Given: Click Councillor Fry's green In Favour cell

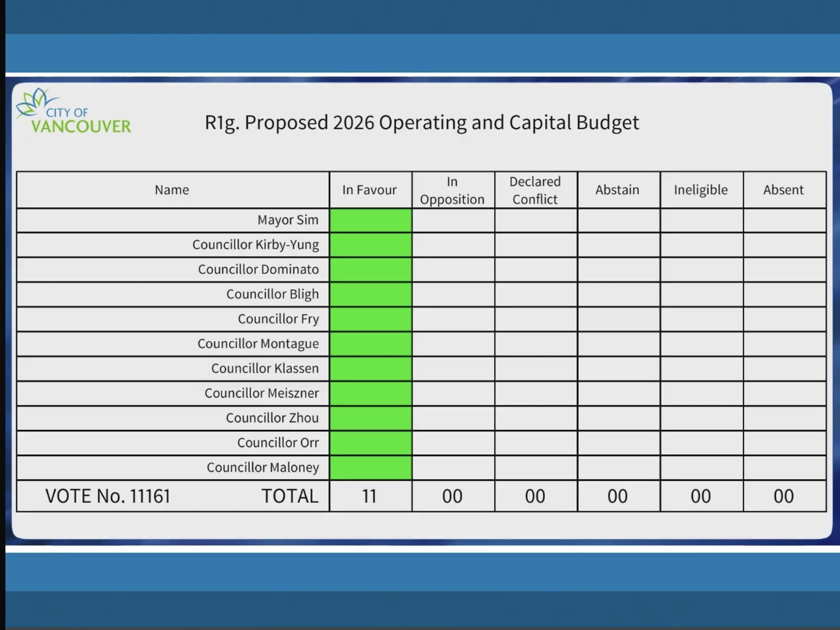Looking at the screenshot, I should pyautogui.click(x=370, y=319).
